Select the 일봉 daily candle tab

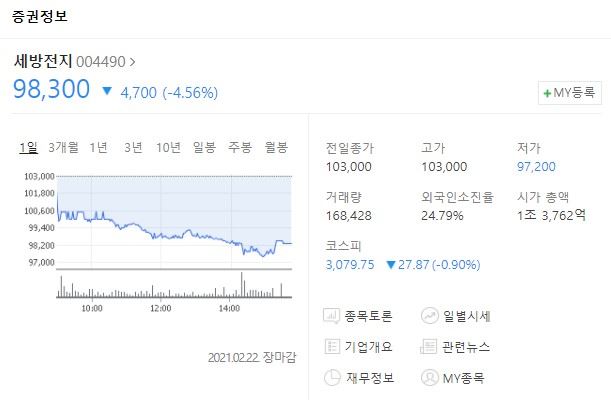click(204, 147)
